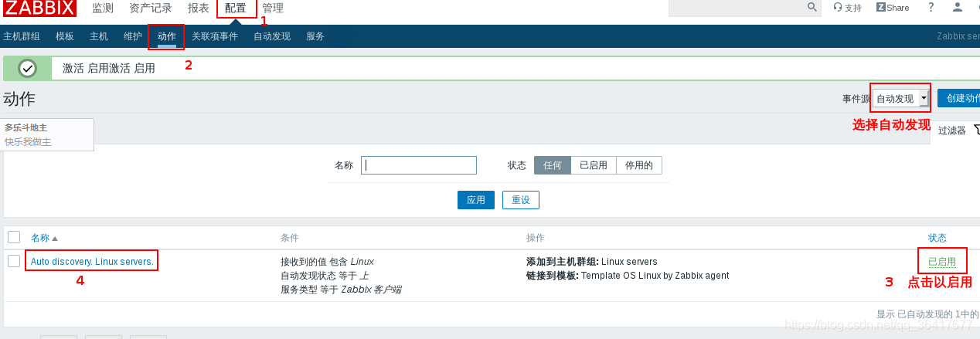980x339 pixels.
Task: Go to 服务 submenu
Action: click(315, 36)
